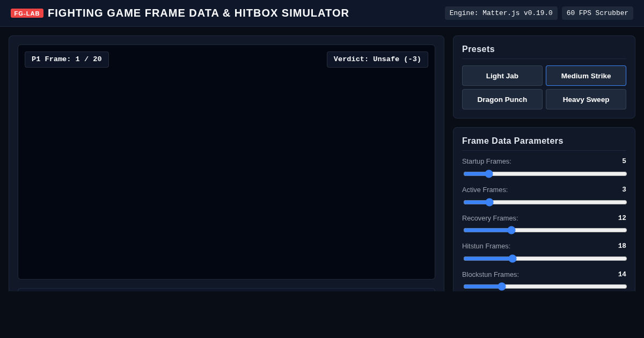Click the simulation canvas area

226,162
